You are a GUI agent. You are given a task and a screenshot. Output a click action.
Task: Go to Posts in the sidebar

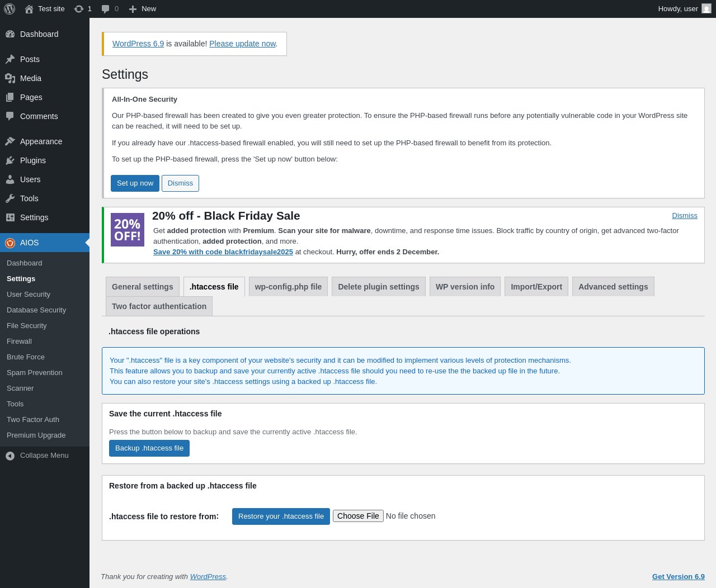(x=45, y=59)
